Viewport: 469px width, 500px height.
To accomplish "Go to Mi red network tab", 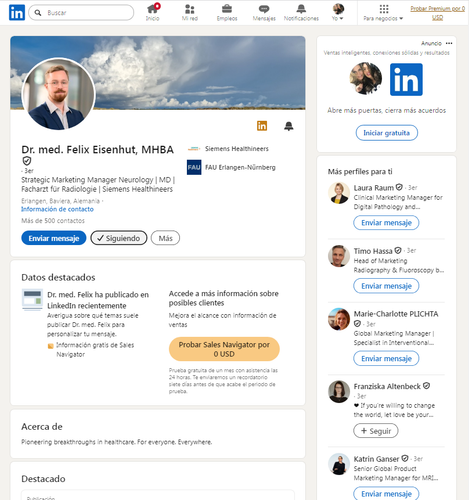I will (x=190, y=12).
